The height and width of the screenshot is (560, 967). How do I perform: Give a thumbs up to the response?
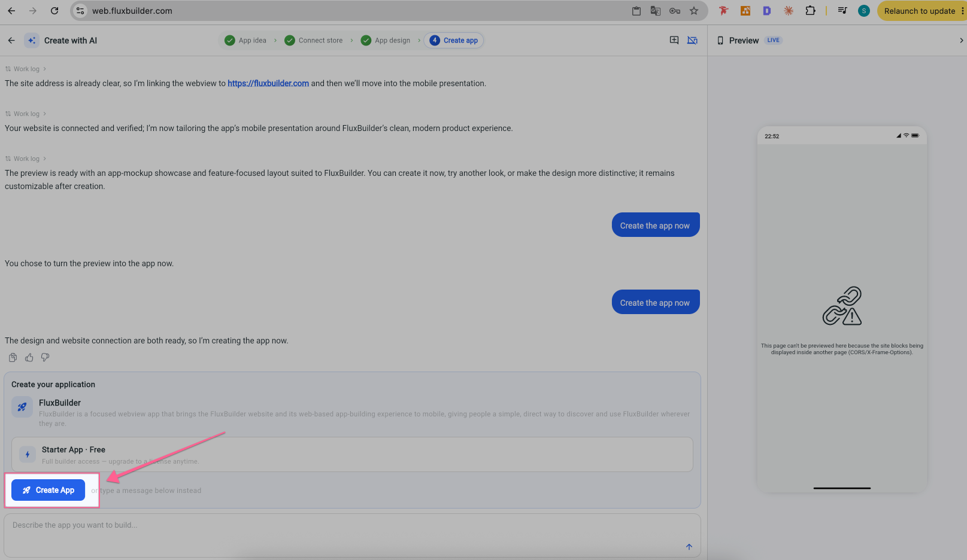coord(29,357)
